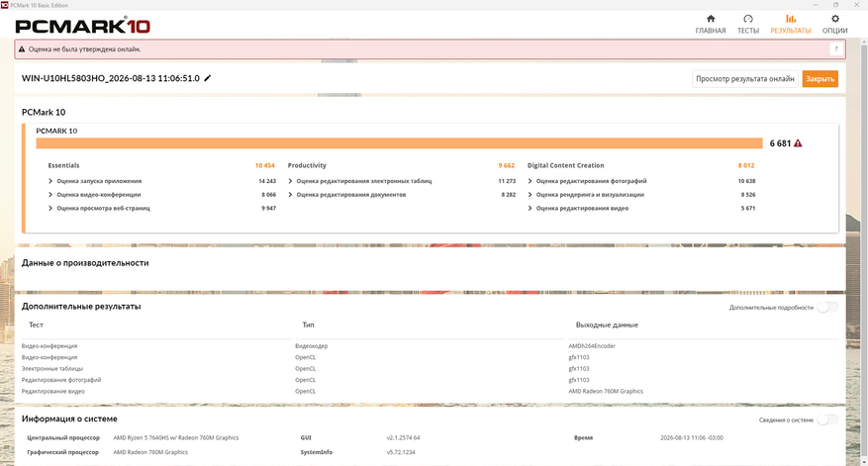
Task: Click the Дополнительные результаты heading
Action: coord(81,306)
